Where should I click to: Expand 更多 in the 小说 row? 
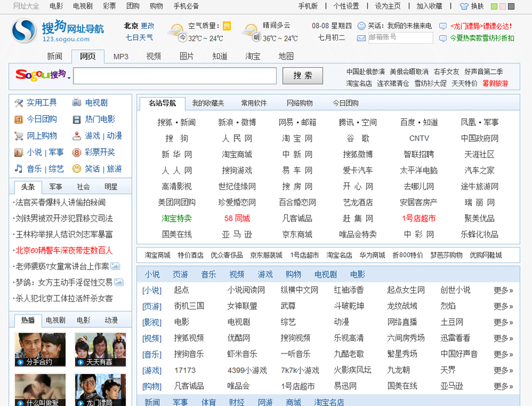(x=503, y=290)
